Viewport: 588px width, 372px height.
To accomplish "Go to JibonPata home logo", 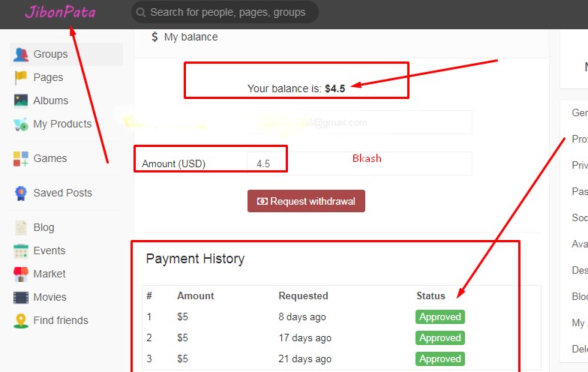I will 60,12.
